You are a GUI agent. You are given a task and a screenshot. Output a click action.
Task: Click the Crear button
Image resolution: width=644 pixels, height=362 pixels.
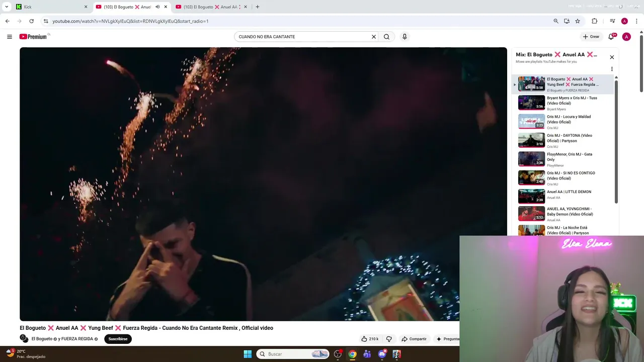591,37
